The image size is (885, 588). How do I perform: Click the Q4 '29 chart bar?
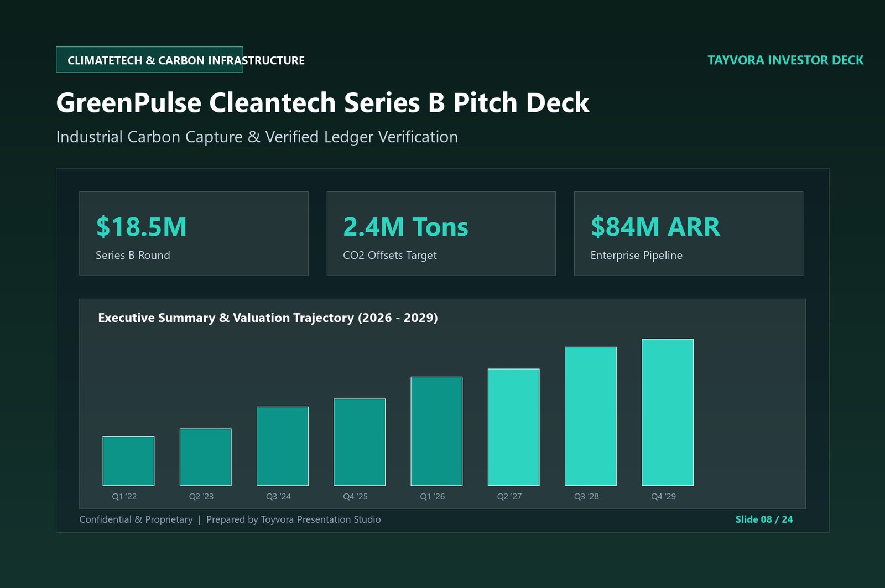(668, 412)
